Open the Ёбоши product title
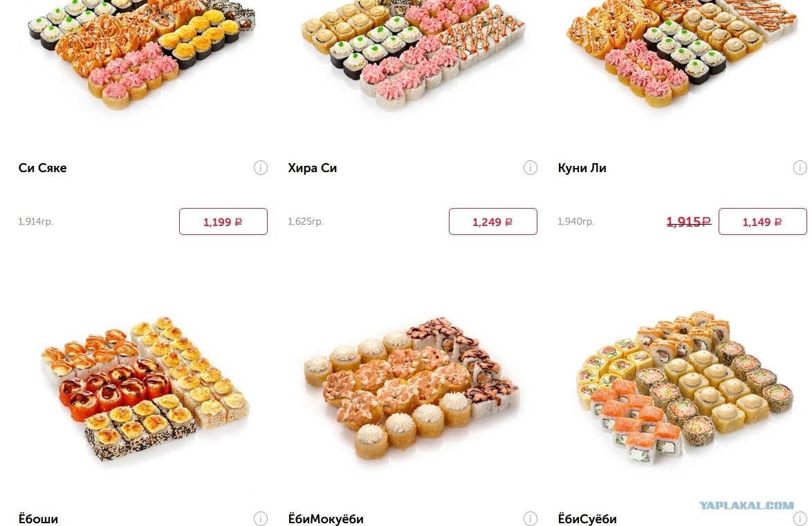This screenshot has width=812, height=526. point(38,518)
